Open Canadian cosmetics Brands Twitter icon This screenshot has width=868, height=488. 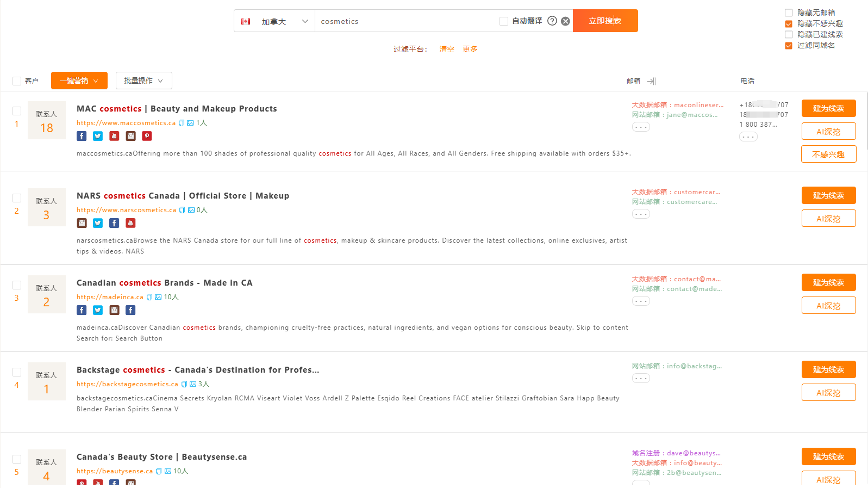tap(98, 310)
